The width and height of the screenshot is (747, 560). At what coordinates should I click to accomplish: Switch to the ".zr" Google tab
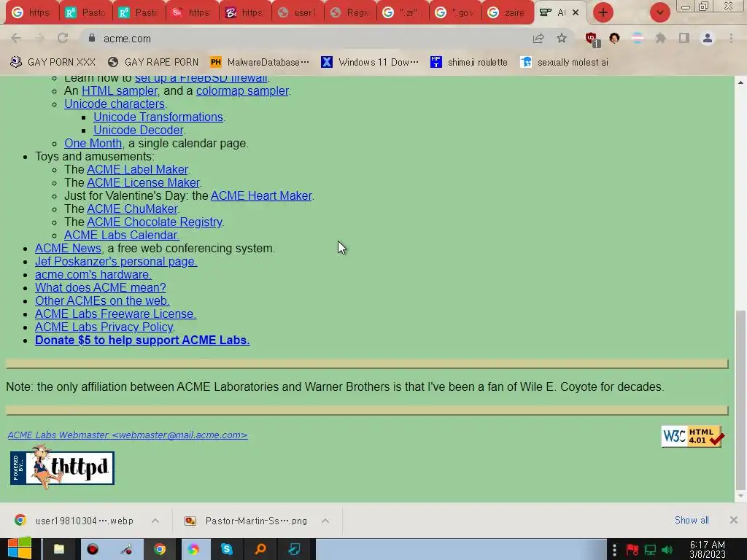[x=403, y=12]
